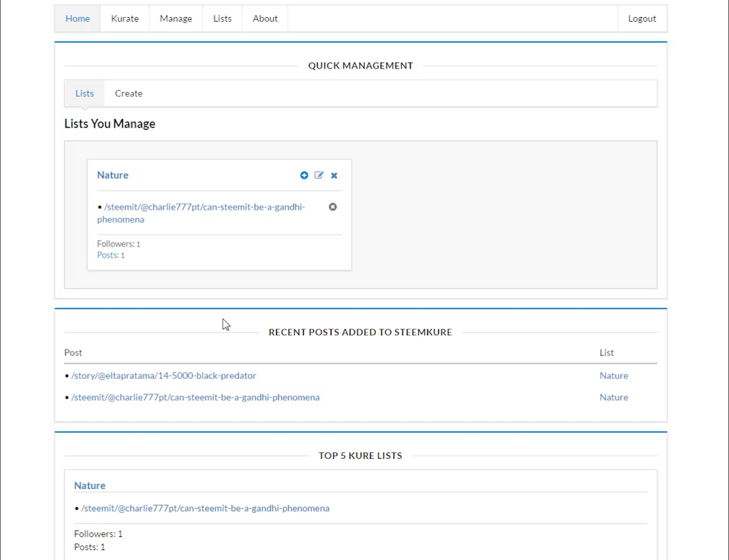Click the Recent Posts Added to Steemkure heading

click(360, 332)
